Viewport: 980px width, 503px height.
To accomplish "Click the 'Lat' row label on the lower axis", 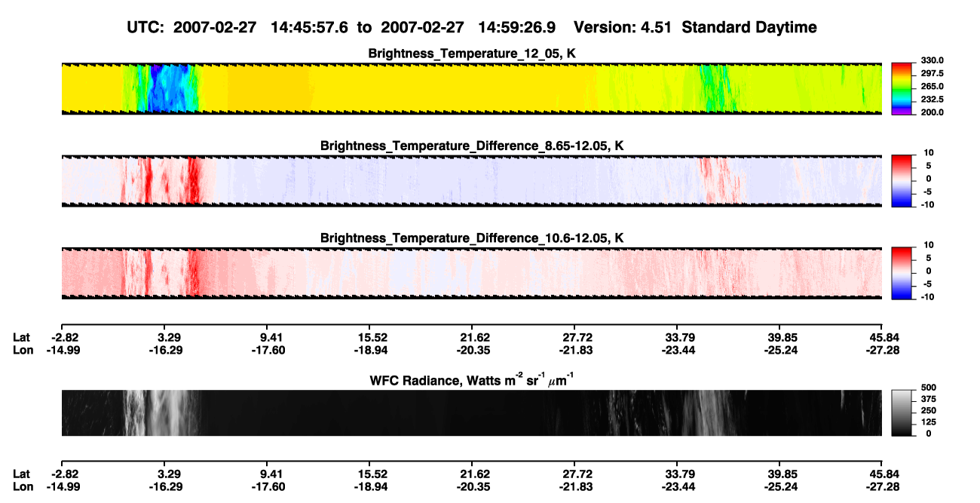I will pyautogui.click(x=22, y=474).
